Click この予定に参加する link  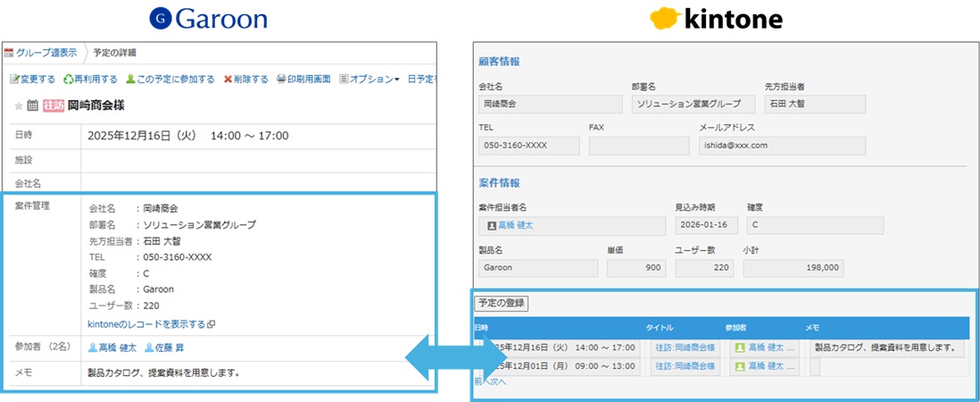click(175, 80)
